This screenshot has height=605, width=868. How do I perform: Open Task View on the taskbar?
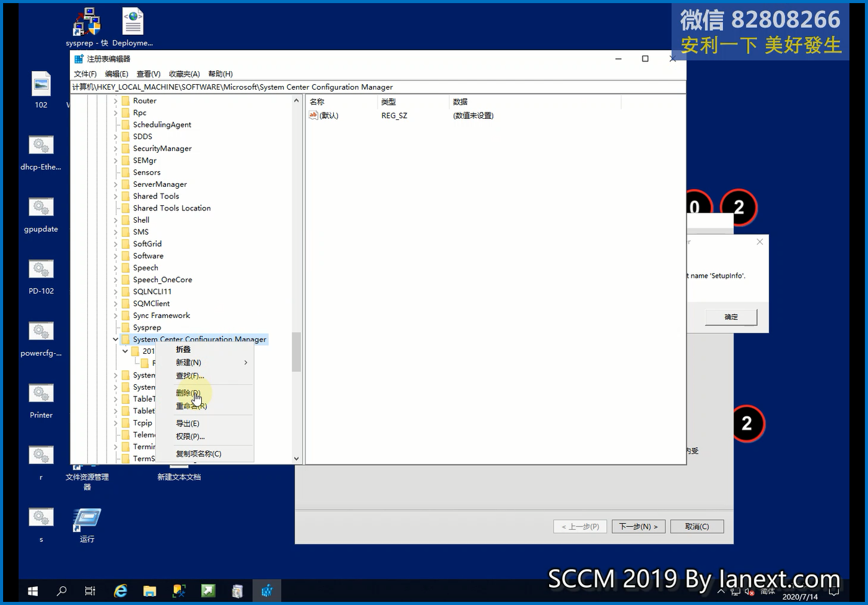[x=90, y=591]
